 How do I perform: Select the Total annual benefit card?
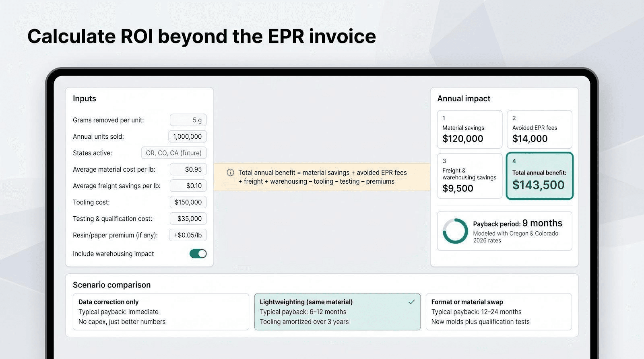pyautogui.click(x=539, y=176)
